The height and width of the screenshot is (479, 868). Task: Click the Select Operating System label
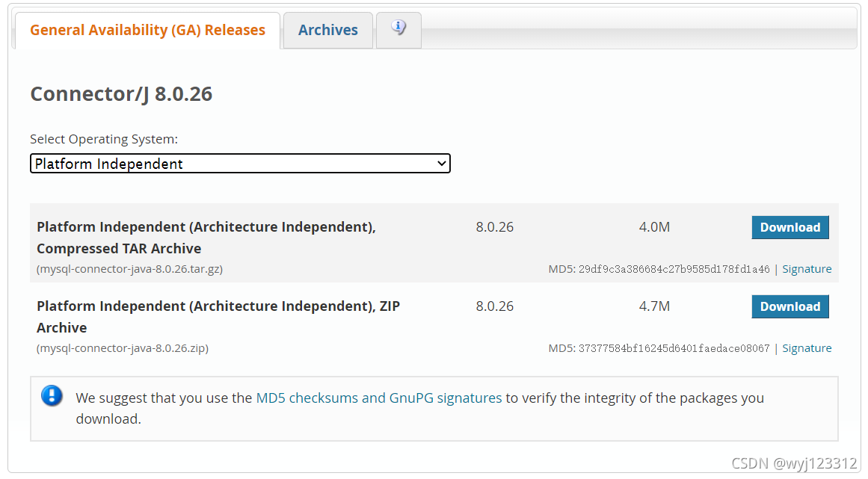point(104,139)
